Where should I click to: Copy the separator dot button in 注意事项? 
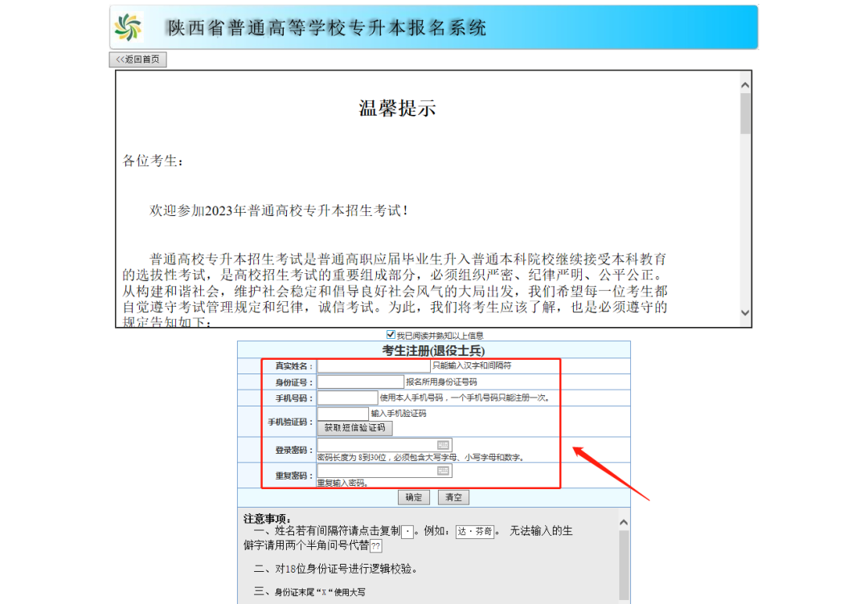(x=407, y=532)
